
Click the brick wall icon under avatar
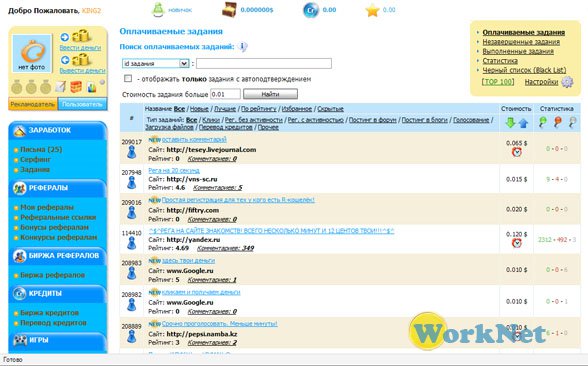tap(76, 87)
